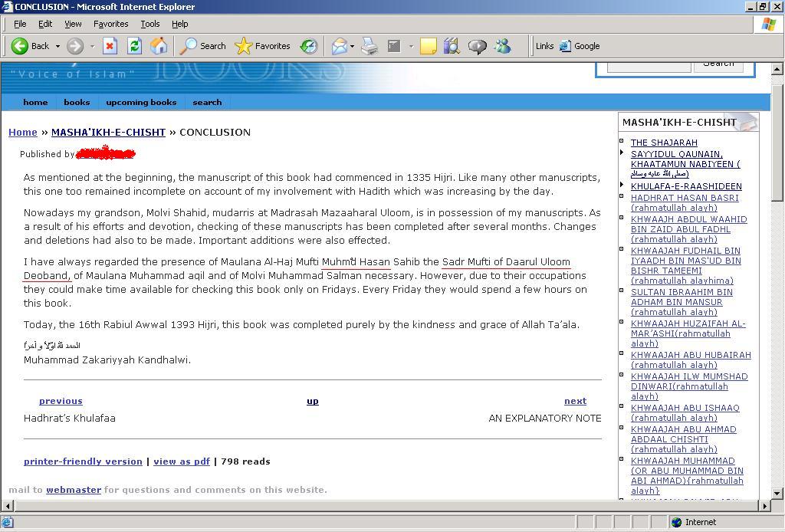
Task: Open the KHULAFA-E-RAASHIDEEN sidebar link
Action: [686, 186]
